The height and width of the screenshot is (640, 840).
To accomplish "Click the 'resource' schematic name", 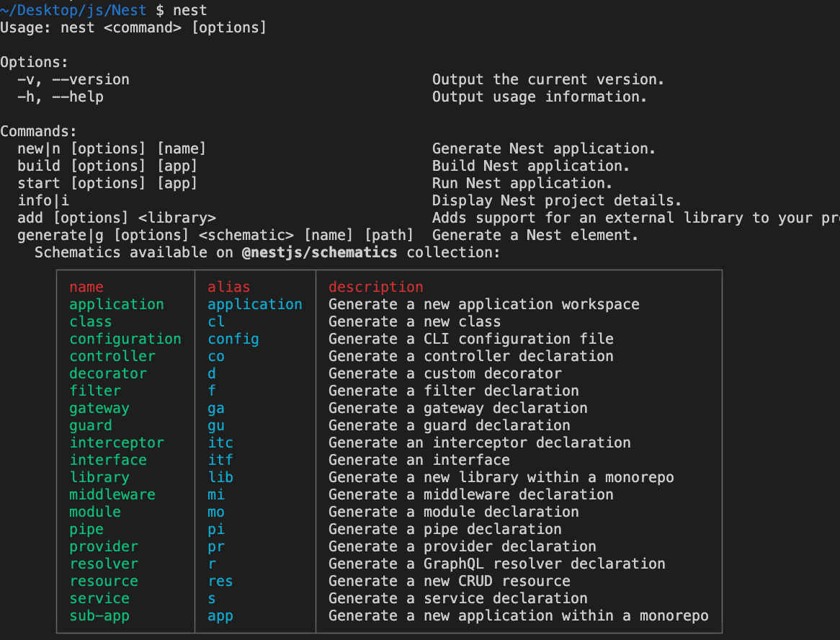I will pos(104,581).
